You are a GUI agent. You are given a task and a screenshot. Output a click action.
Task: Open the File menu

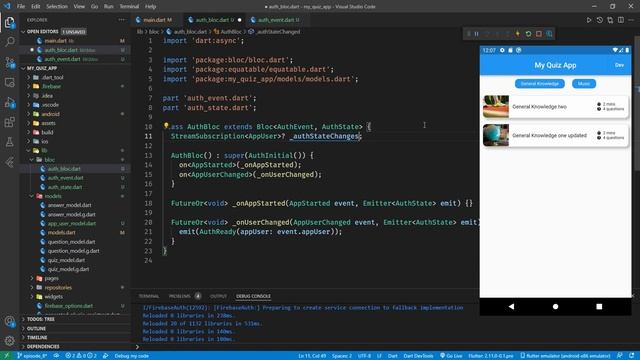[21, 7]
